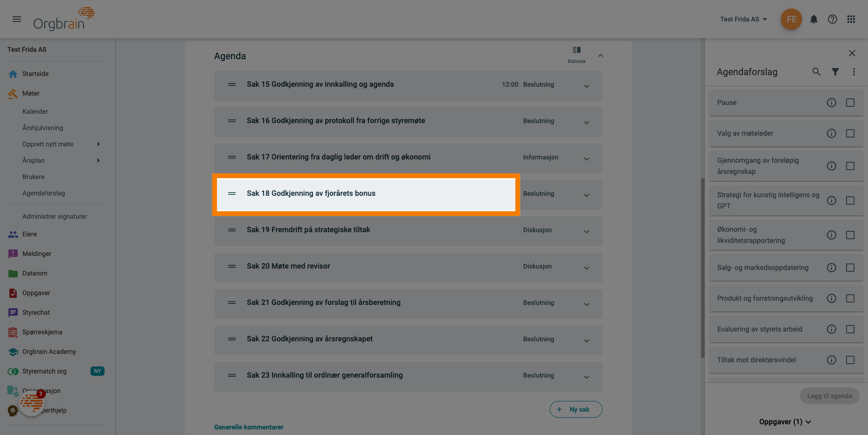
Task: Grab drag handle of Sak 15
Action: [x=232, y=84]
